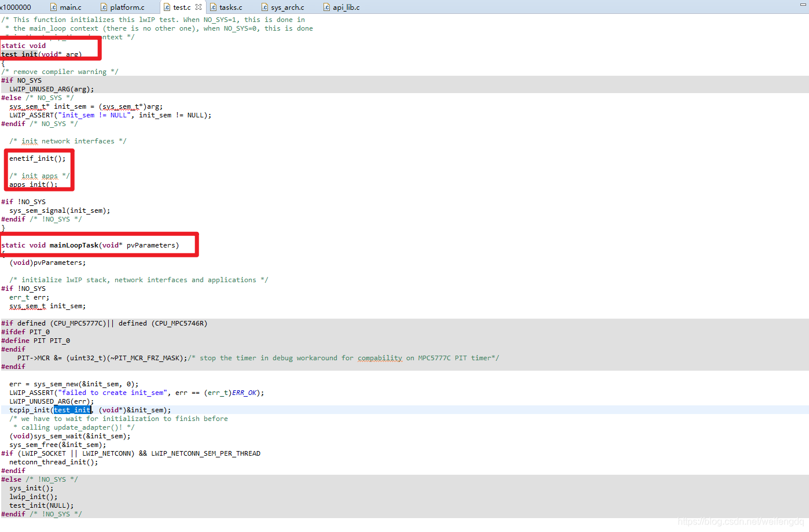
Task: Click '#if (LWIP_SOCKET || LWIP_NETCONN)' directive
Action: [x=131, y=453]
